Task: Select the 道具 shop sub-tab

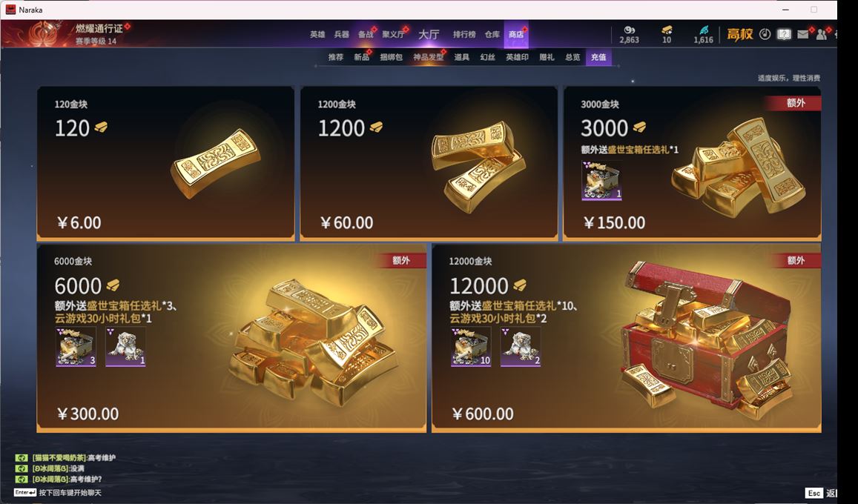Action: 461,57
